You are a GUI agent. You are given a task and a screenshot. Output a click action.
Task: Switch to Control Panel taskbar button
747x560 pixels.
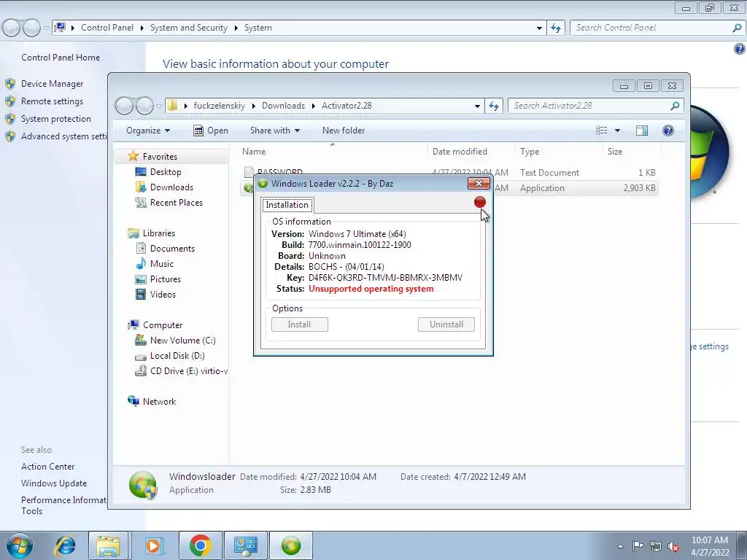(x=246, y=545)
